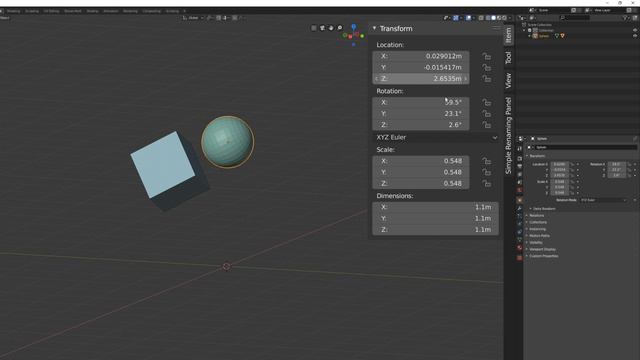The width and height of the screenshot is (640, 360).
Task: Increase Location Z with the right arrow
Action: (x=465, y=79)
